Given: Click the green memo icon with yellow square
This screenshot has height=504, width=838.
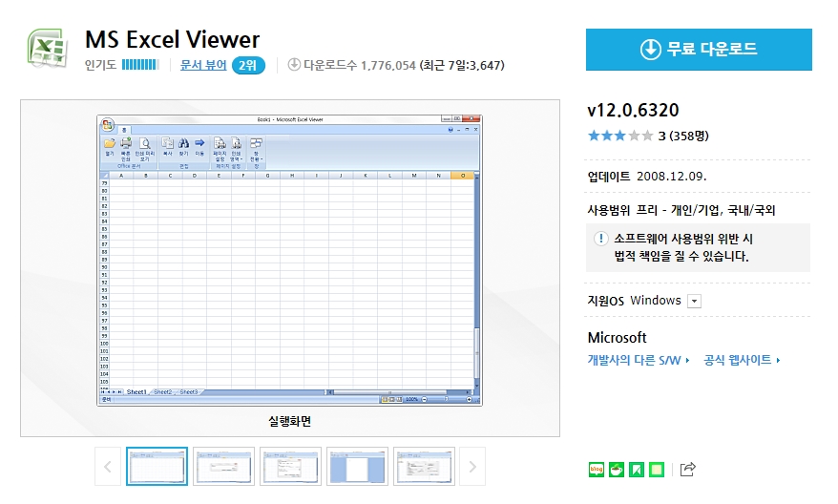Looking at the screenshot, I should (657, 470).
